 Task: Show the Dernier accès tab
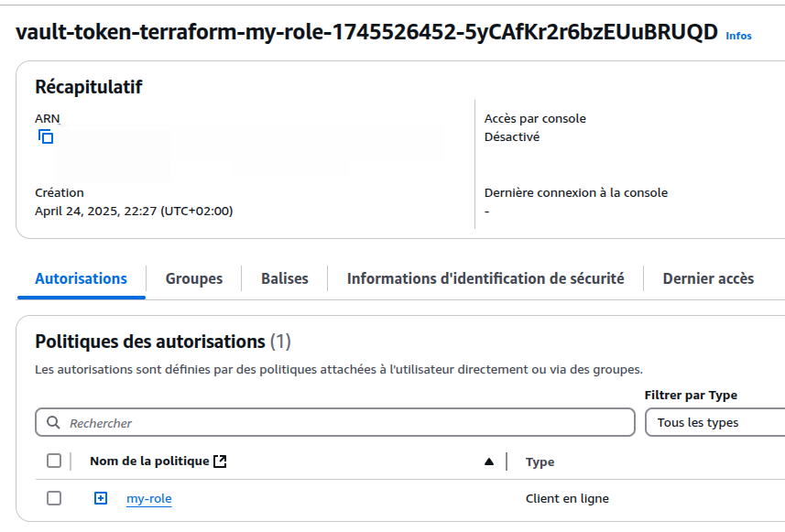pos(708,278)
